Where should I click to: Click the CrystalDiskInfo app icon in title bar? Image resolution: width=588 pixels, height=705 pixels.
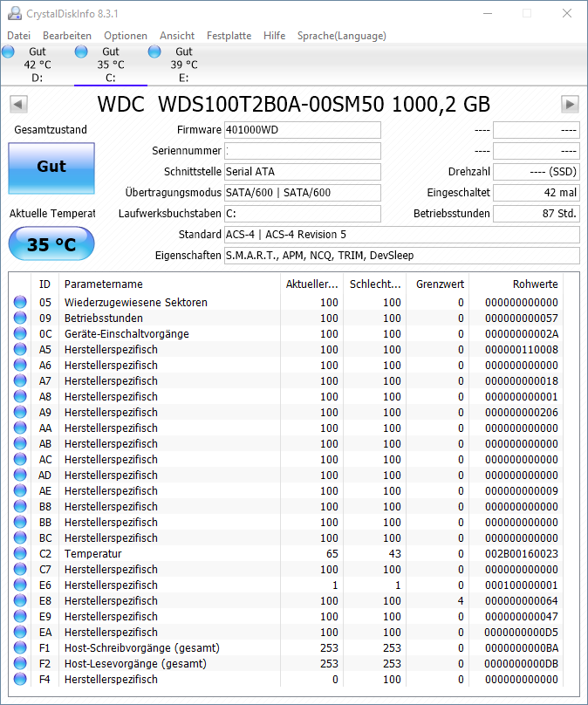pos(14,13)
